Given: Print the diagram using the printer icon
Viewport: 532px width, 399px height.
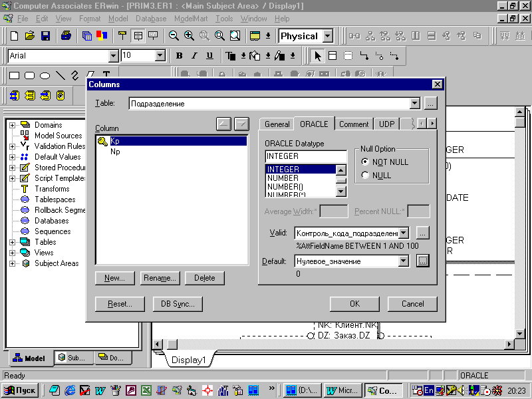Looking at the screenshot, I should [66, 36].
